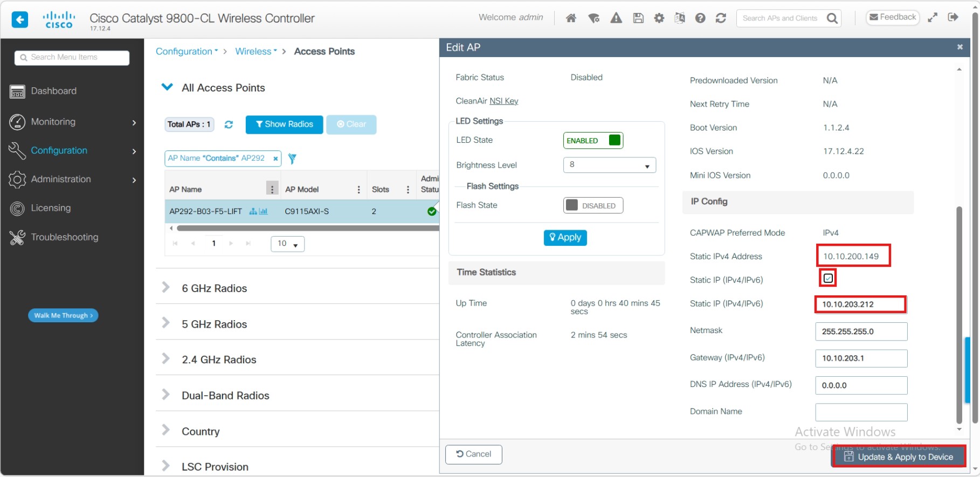
Task: Click the CleanAir NSI Key link
Action: coord(503,101)
